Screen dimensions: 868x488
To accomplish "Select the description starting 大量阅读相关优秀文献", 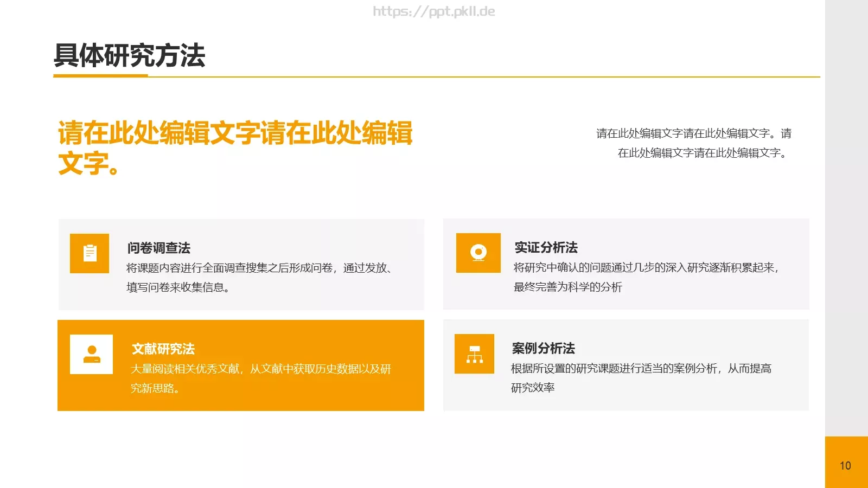I will [261, 378].
